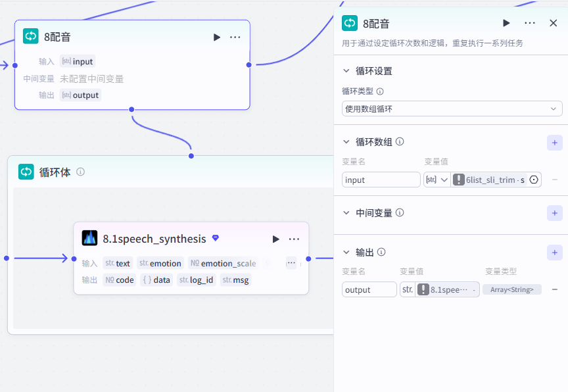Click the bottom loop port of 8配音 node
Image resolution: width=568 pixels, height=392 pixels.
(131, 109)
